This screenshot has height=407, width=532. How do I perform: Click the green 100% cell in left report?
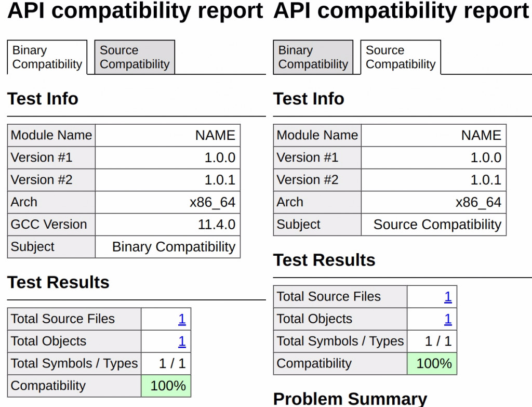tap(166, 386)
